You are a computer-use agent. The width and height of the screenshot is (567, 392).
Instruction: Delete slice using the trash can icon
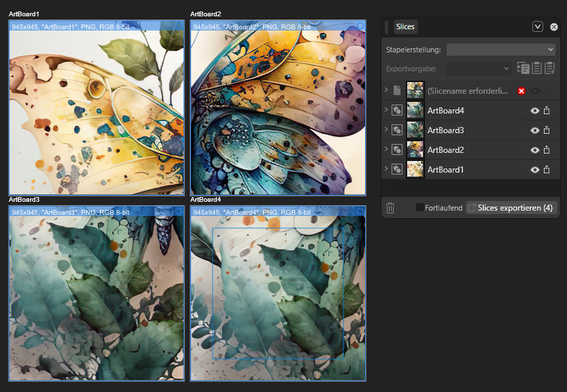click(x=390, y=208)
